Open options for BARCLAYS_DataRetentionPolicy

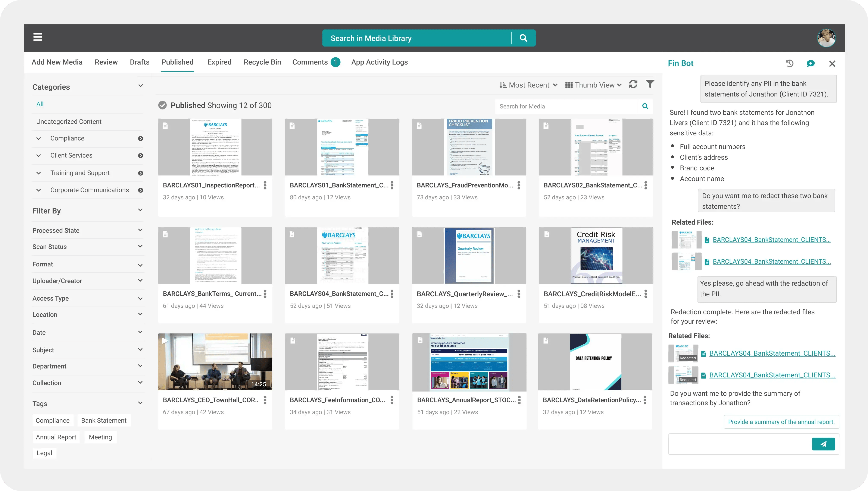tap(645, 400)
